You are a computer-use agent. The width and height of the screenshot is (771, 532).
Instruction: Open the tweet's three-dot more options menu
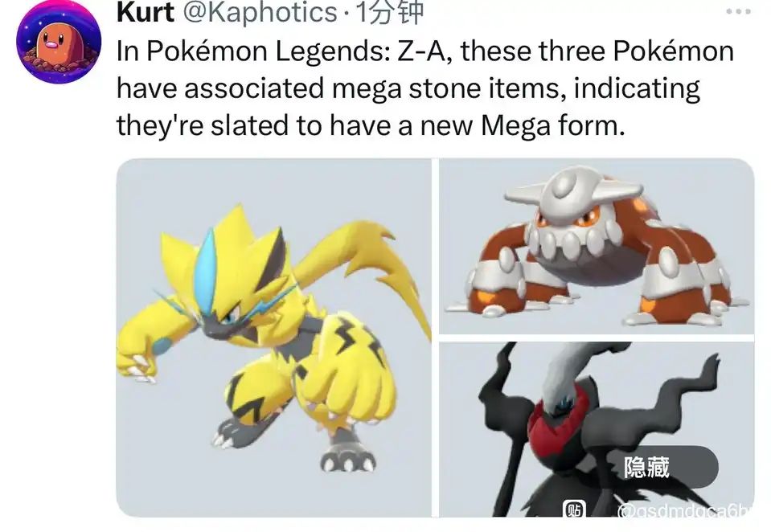coord(739,12)
